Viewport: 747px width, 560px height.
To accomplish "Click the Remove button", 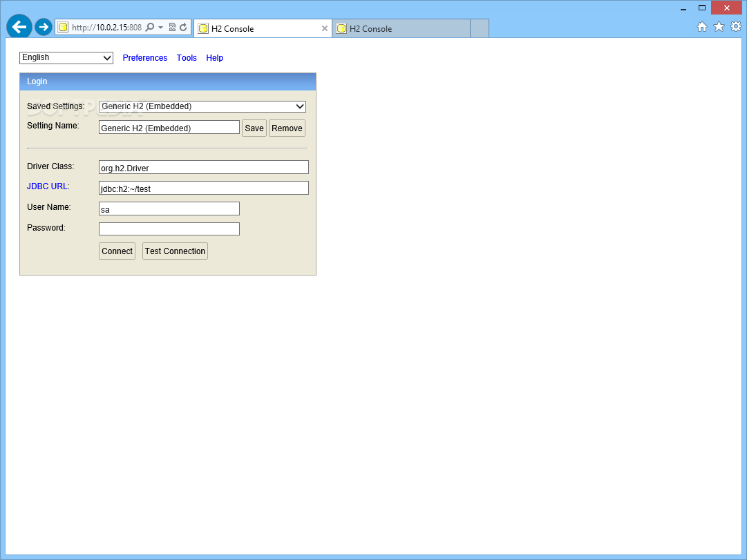I will [287, 128].
